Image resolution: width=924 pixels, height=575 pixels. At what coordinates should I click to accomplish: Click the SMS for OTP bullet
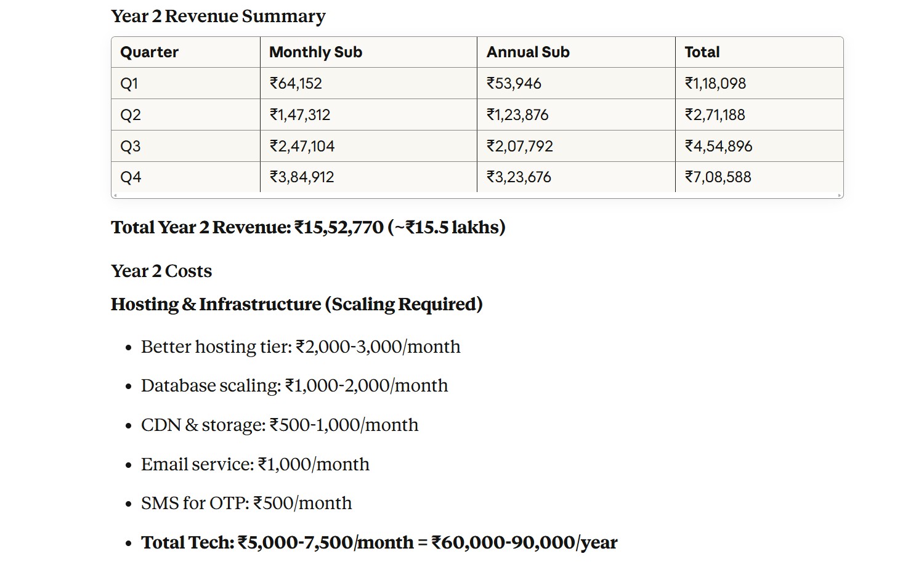point(246,503)
